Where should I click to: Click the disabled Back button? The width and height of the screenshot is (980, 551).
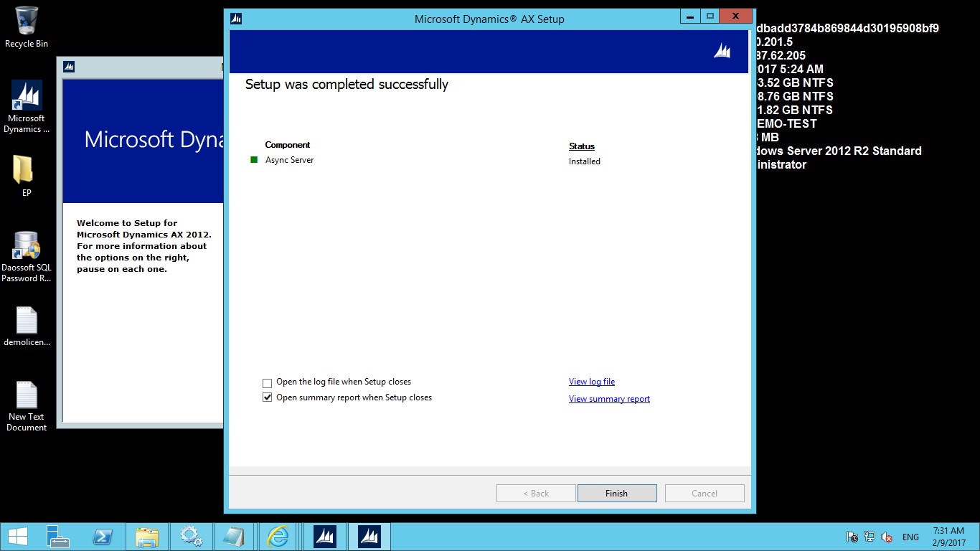coord(536,494)
